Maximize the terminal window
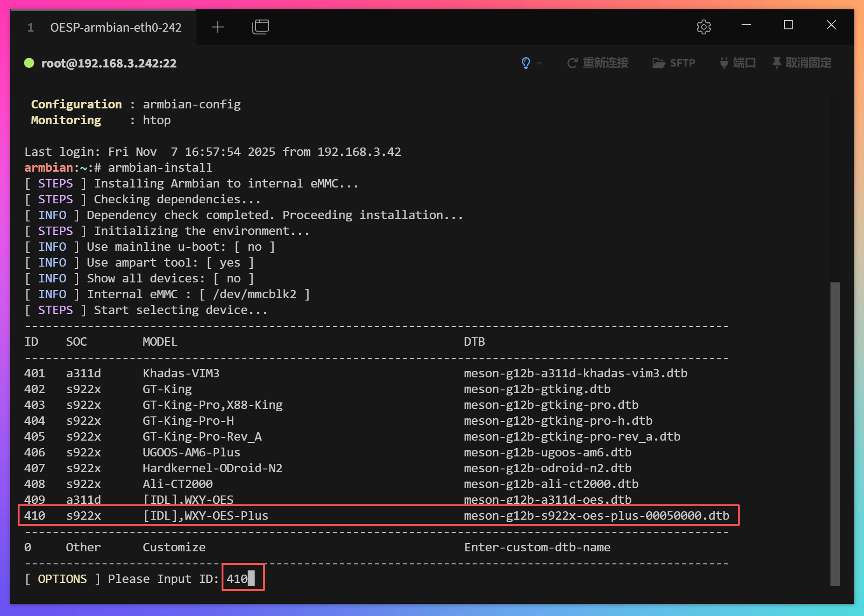864x616 pixels. 789,25
